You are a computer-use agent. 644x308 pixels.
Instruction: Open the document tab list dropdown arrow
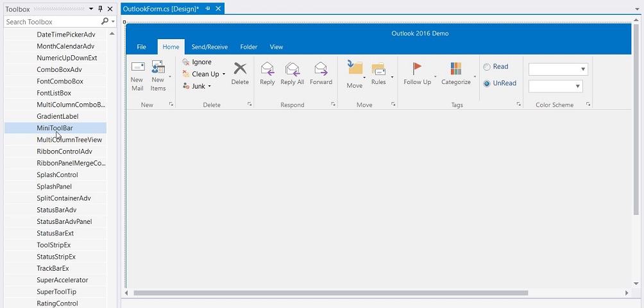tap(637, 9)
